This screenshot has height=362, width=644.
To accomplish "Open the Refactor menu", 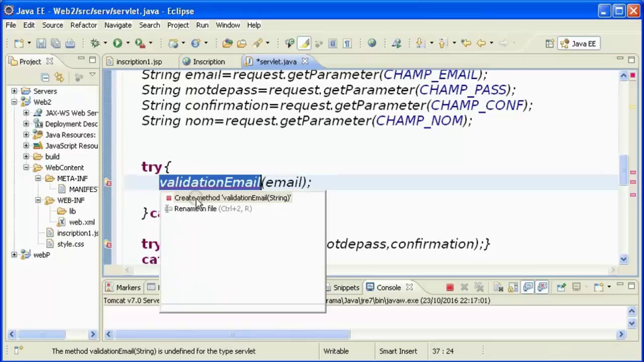I will click(x=84, y=25).
